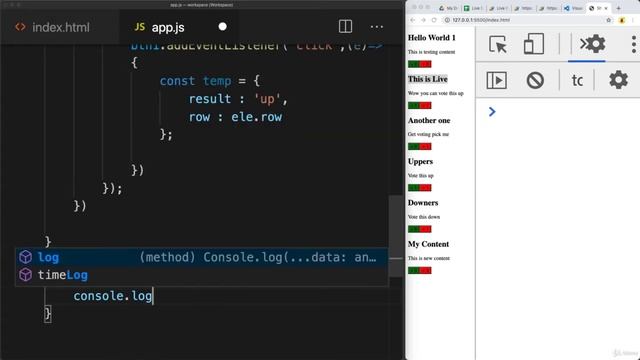Show the console sidebar panel icon
Image resolution: width=640 pixels, height=360 pixels.
point(497,80)
